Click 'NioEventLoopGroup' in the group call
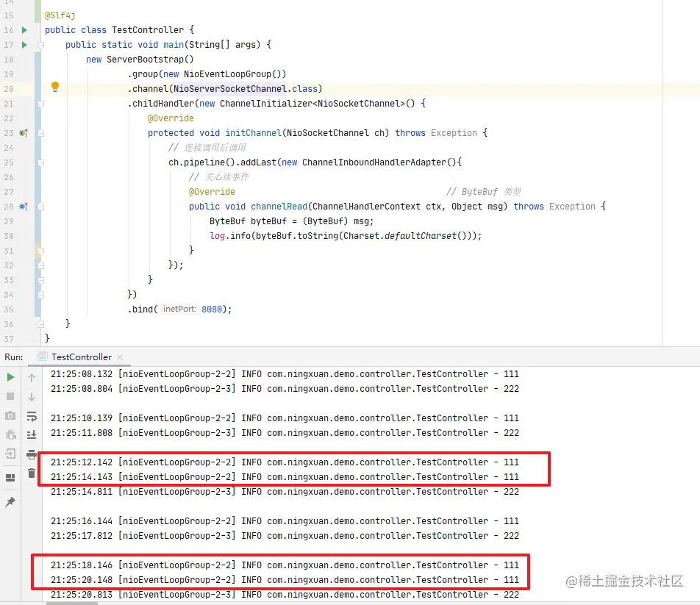 227,74
